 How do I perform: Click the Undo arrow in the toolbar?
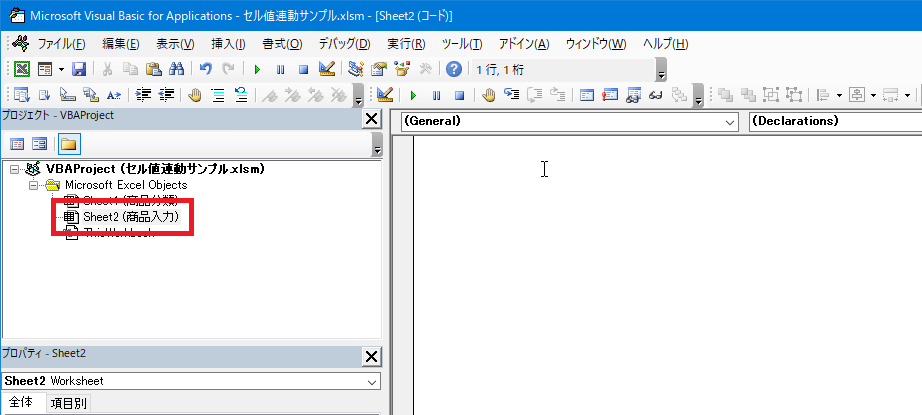(205, 69)
